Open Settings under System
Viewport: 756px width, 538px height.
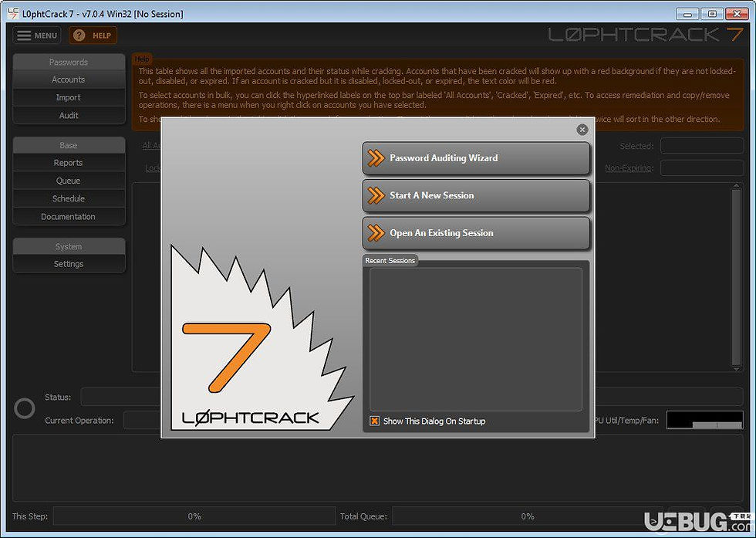[69, 264]
